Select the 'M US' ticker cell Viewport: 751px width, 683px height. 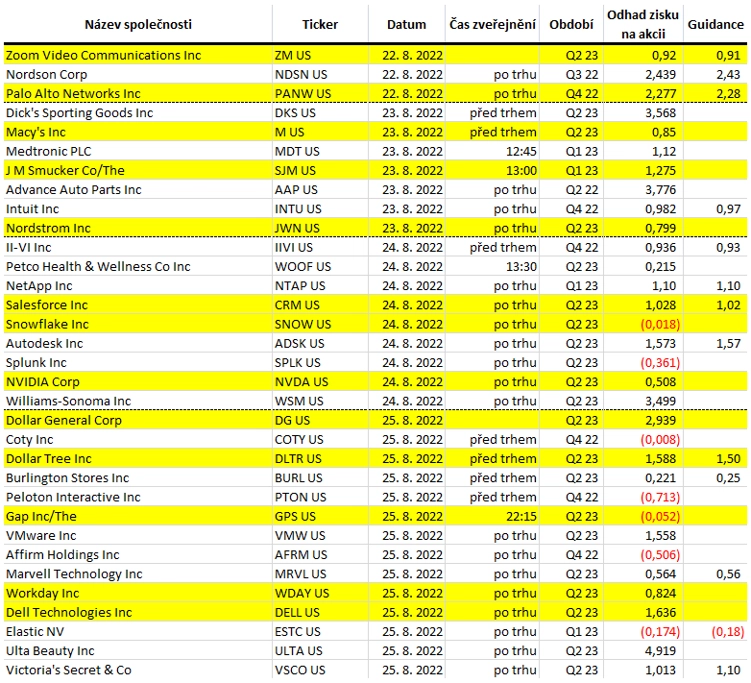pos(320,132)
